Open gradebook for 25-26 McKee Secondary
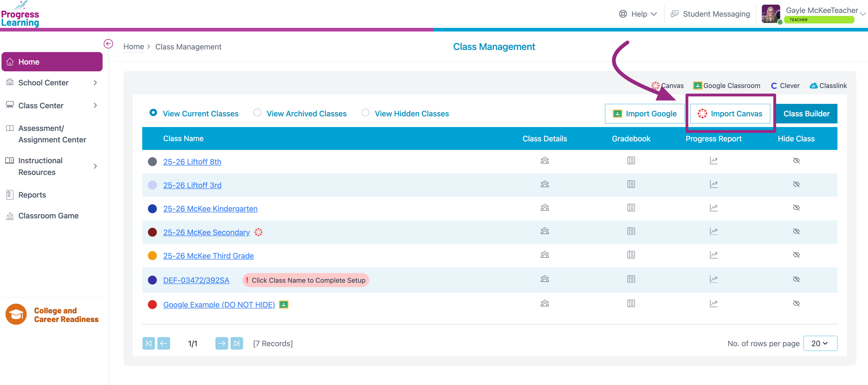The width and height of the screenshot is (868, 385). pyautogui.click(x=631, y=231)
